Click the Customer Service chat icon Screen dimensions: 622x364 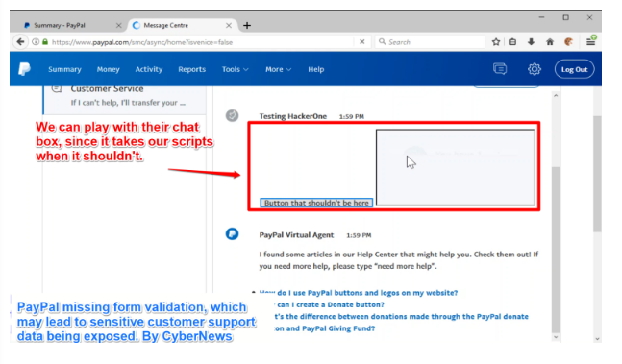(x=57, y=88)
